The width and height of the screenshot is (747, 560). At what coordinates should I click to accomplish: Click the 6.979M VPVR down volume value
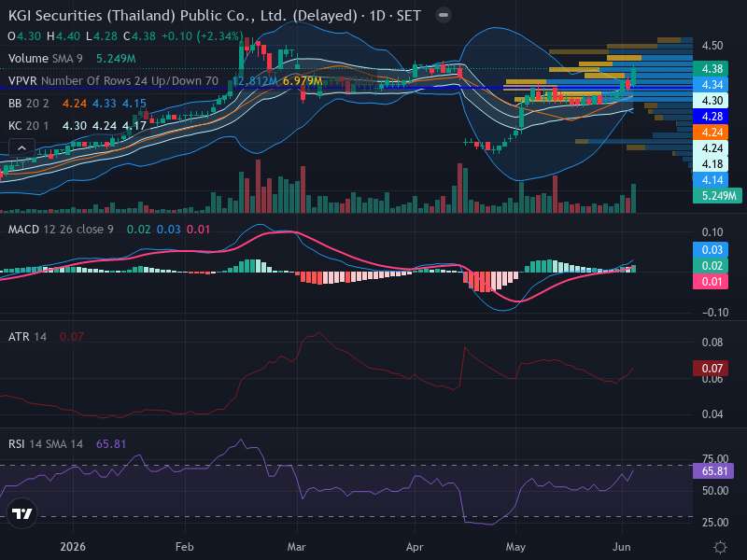(x=303, y=81)
